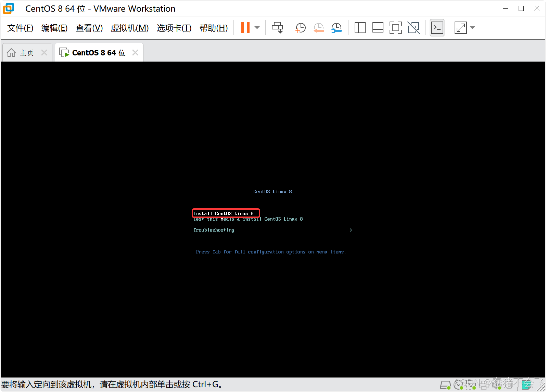This screenshot has height=392, width=546.
Task: Click the status bar hint about Ctrl+G
Action: pos(112,384)
